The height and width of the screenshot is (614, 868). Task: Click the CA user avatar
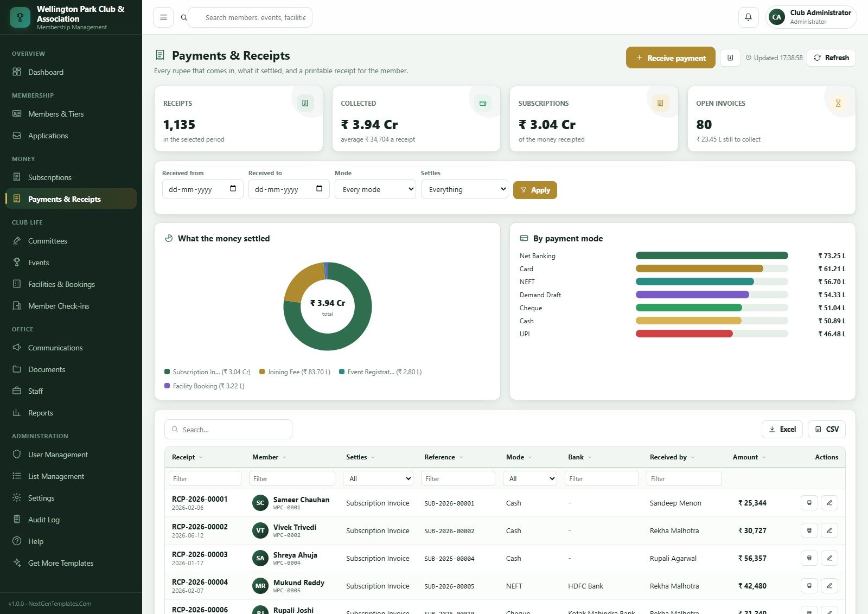pyautogui.click(x=777, y=17)
